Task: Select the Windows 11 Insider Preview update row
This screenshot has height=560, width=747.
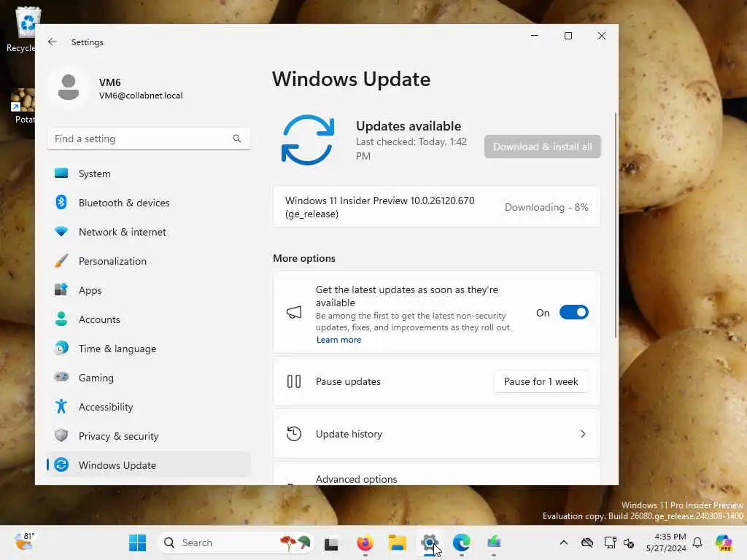Action: pos(436,207)
